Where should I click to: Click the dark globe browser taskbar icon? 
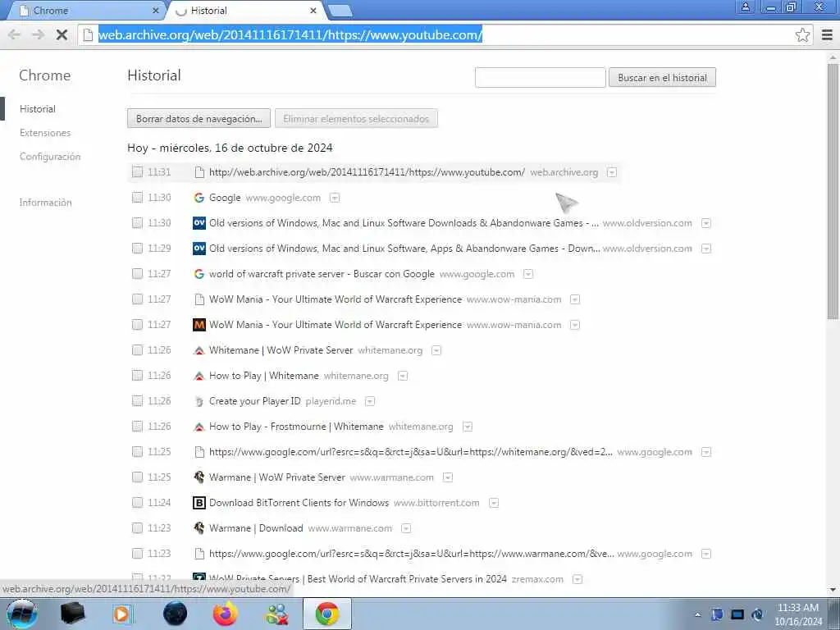[175, 614]
